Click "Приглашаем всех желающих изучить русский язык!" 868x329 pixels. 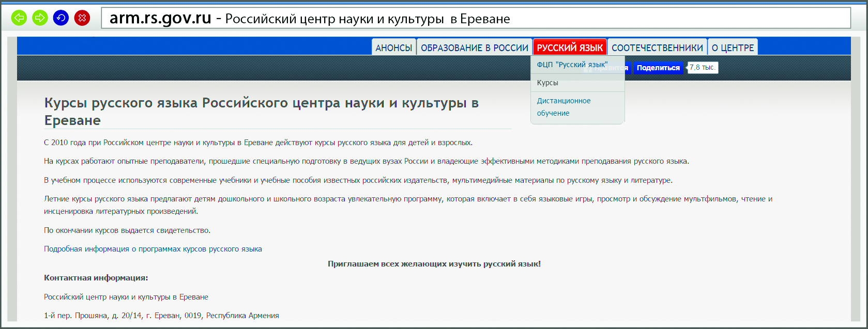click(x=434, y=264)
